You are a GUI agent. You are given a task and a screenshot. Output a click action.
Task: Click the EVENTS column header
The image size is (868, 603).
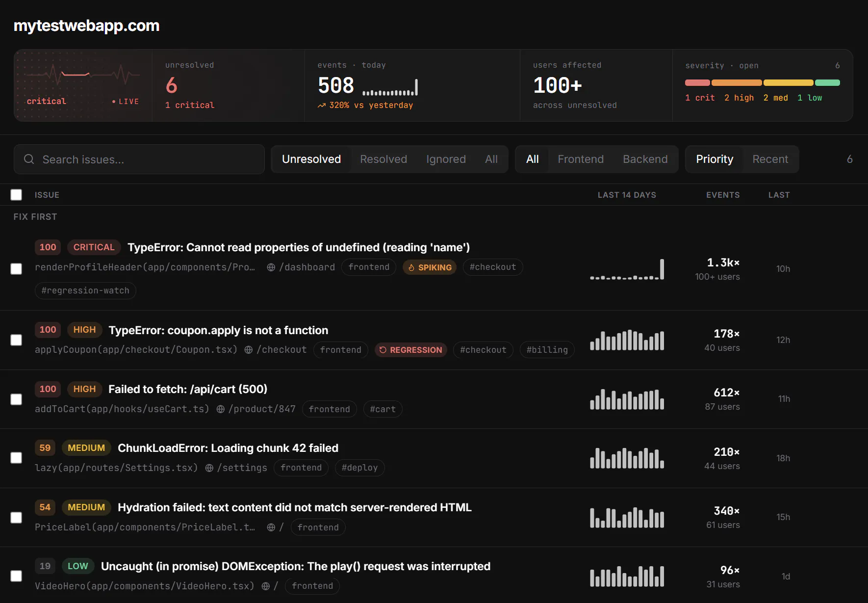click(723, 195)
